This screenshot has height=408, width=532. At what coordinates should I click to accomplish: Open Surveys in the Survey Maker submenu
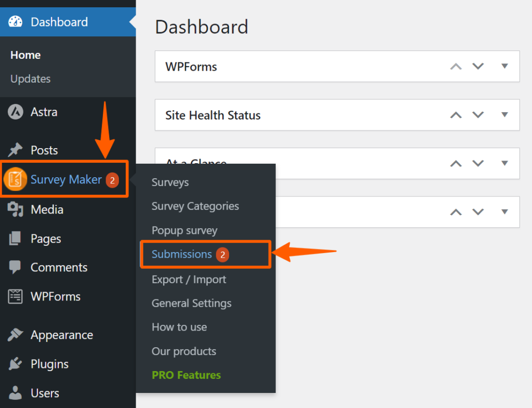click(x=170, y=182)
